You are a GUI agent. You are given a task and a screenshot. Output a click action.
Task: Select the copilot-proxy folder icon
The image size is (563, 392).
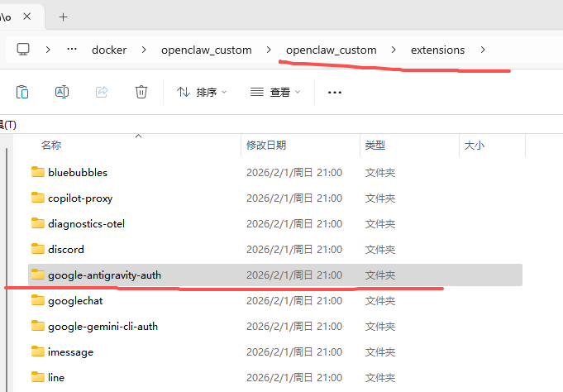(38, 198)
